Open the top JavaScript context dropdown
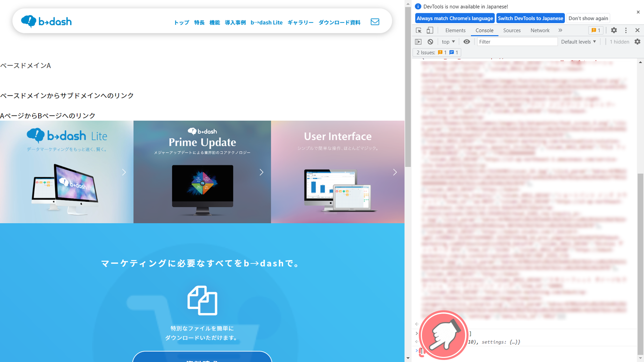 coord(448,42)
